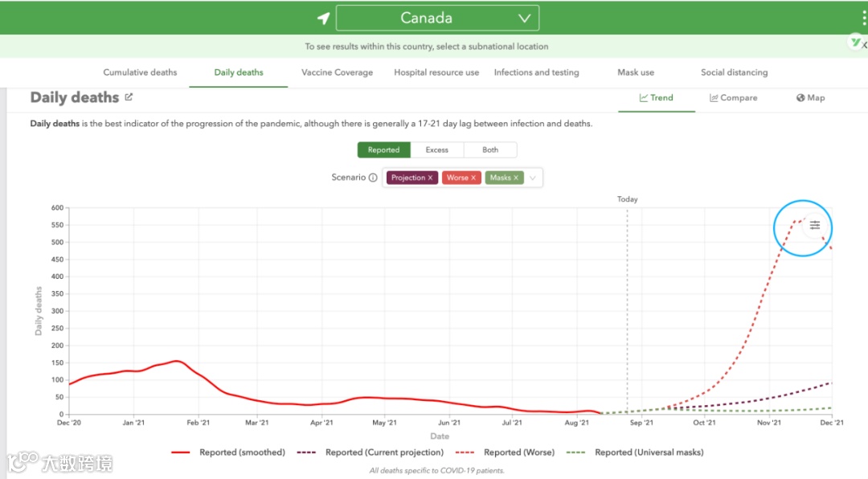Screen dimensions: 868x479
Task: Remove the Worse scenario tag
Action: click(473, 178)
